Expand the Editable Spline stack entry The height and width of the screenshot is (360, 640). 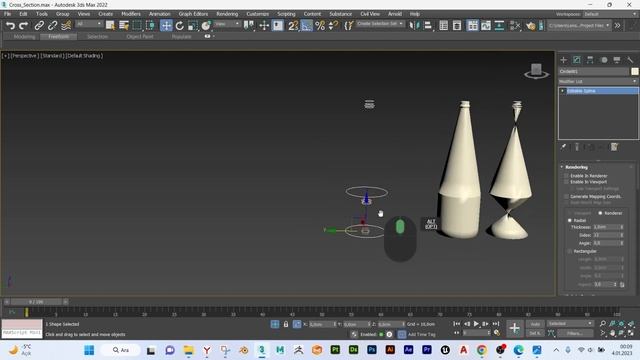(563, 91)
